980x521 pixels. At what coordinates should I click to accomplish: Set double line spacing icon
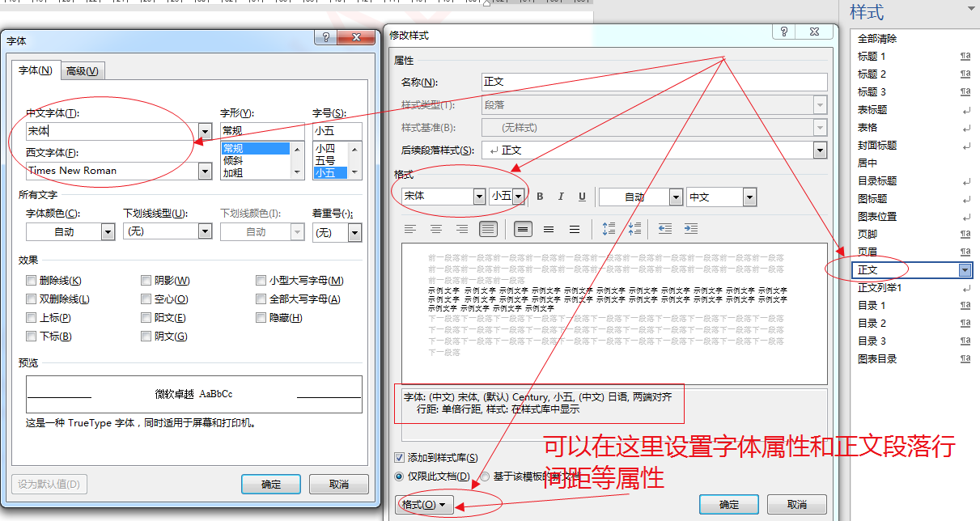pos(575,229)
